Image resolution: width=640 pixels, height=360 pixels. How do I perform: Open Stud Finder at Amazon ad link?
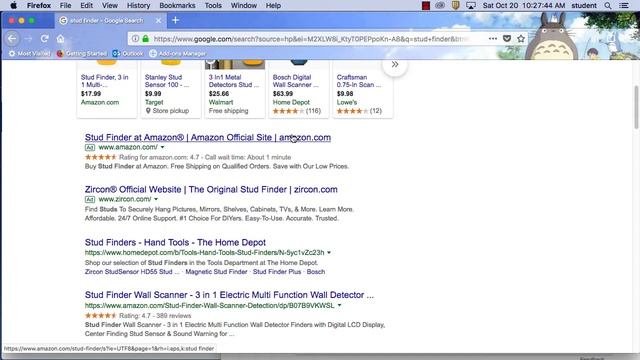208,138
